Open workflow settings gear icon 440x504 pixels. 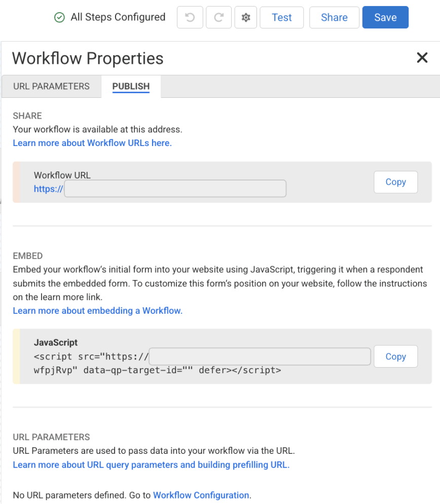tap(245, 17)
